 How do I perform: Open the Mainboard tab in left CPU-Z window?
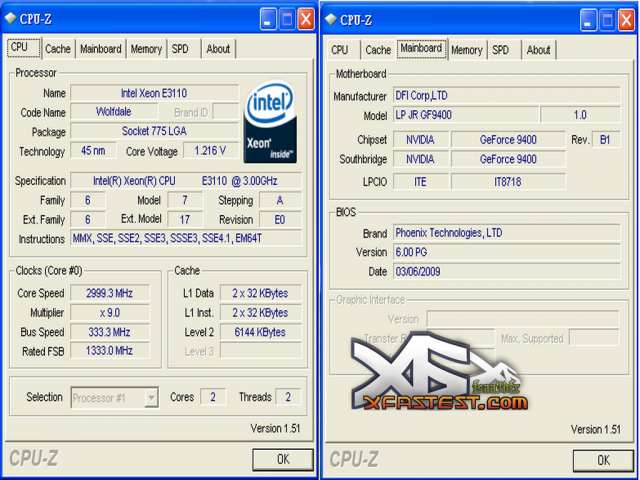[x=101, y=49]
